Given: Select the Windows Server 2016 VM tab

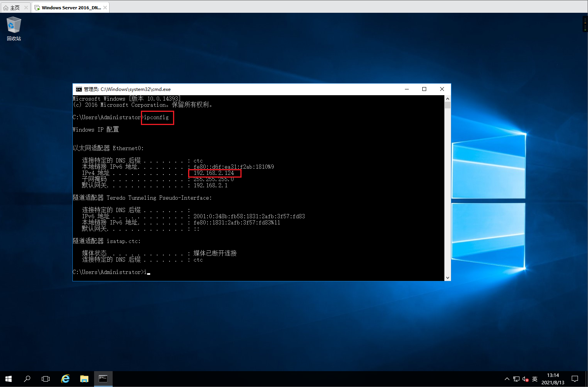Looking at the screenshot, I should tap(70, 8).
